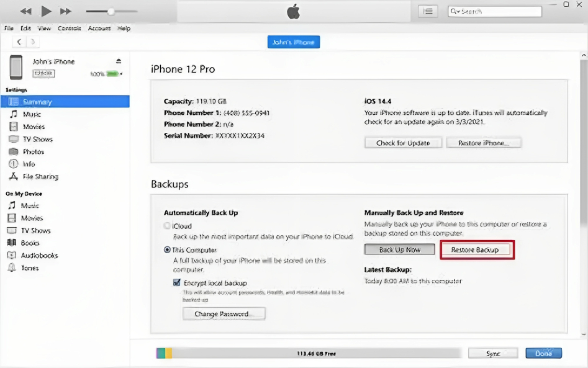Click the yellow segment of storage bar
The width and height of the screenshot is (588, 368).
(169, 353)
